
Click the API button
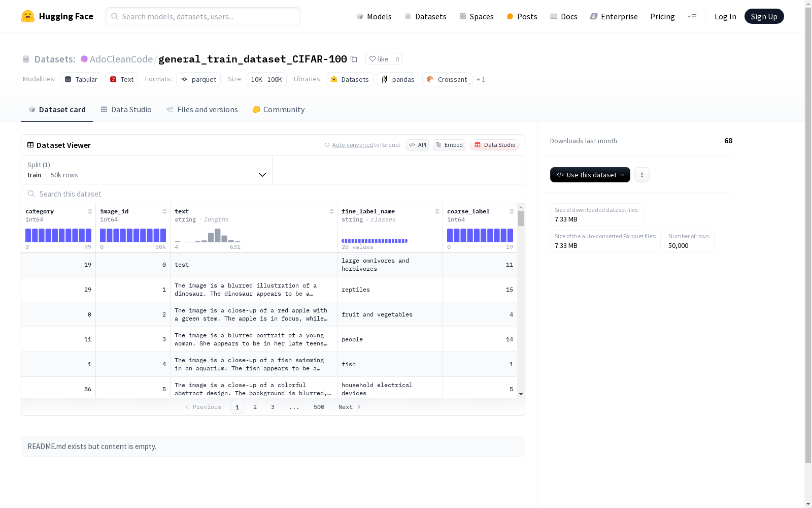tap(418, 145)
